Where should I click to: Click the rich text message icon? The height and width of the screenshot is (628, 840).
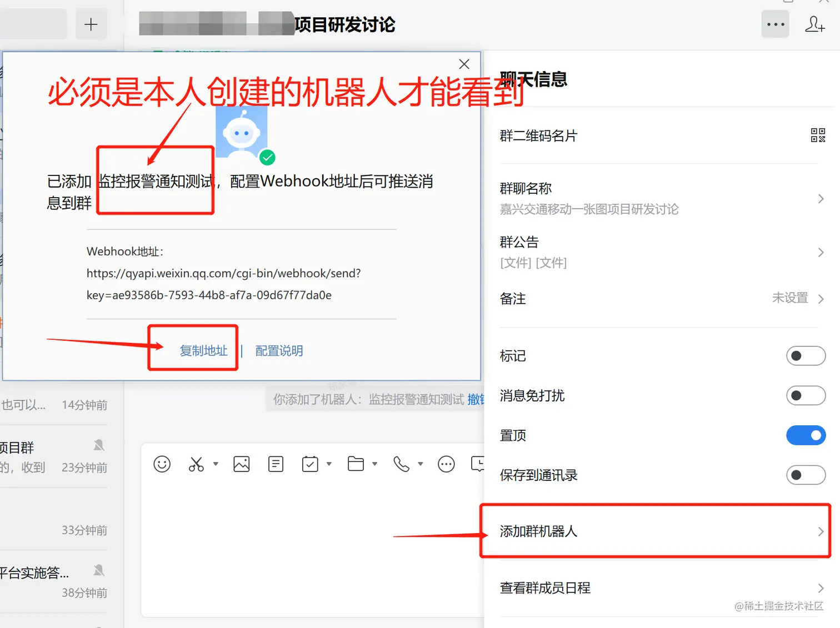coord(276,464)
